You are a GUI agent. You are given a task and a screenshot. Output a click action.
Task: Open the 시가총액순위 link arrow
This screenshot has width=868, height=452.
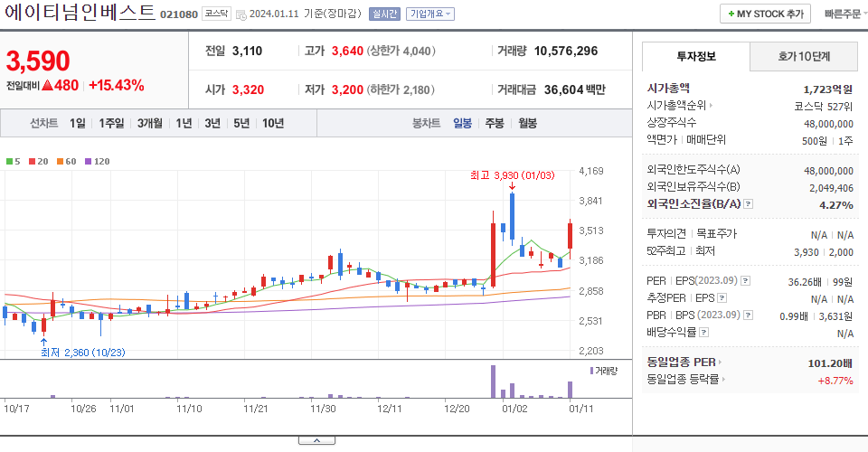pos(712,105)
